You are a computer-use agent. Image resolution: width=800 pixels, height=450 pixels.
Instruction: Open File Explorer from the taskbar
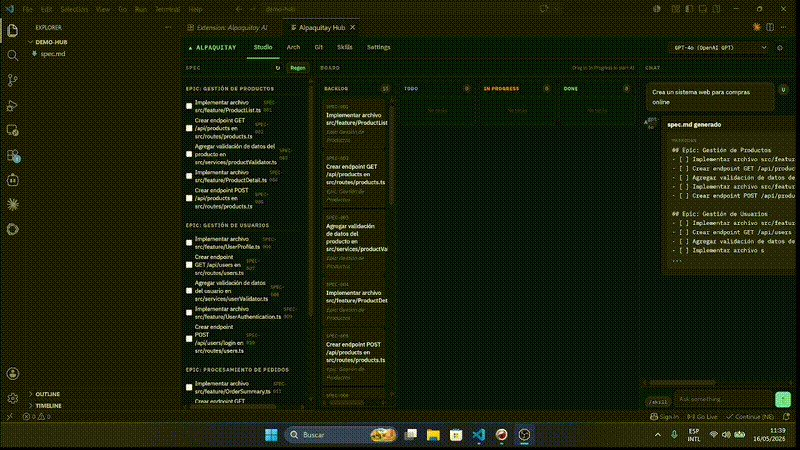tap(433, 435)
